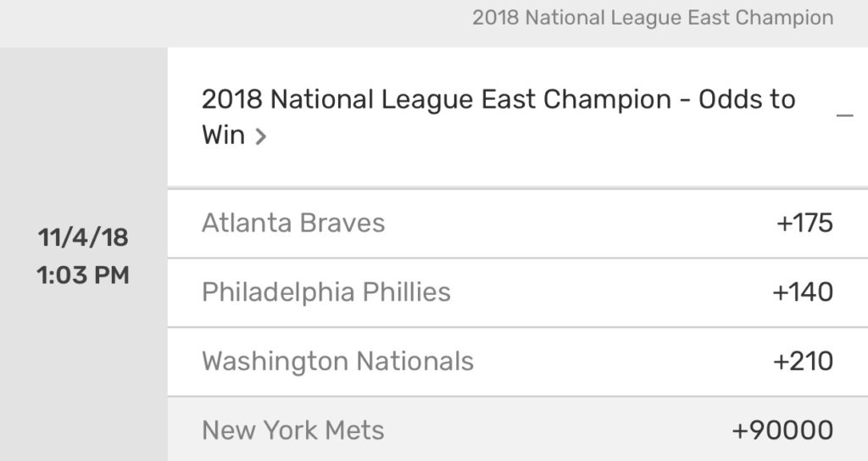
Task: Pick the Philadelphia Phillies +140 odds
Action: click(803, 292)
